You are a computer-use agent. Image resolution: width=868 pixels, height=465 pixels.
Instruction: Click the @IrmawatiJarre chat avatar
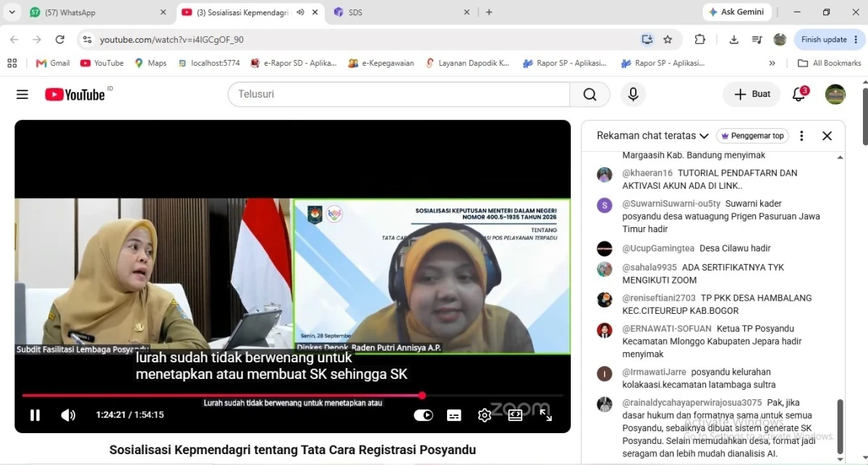pos(605,373)
